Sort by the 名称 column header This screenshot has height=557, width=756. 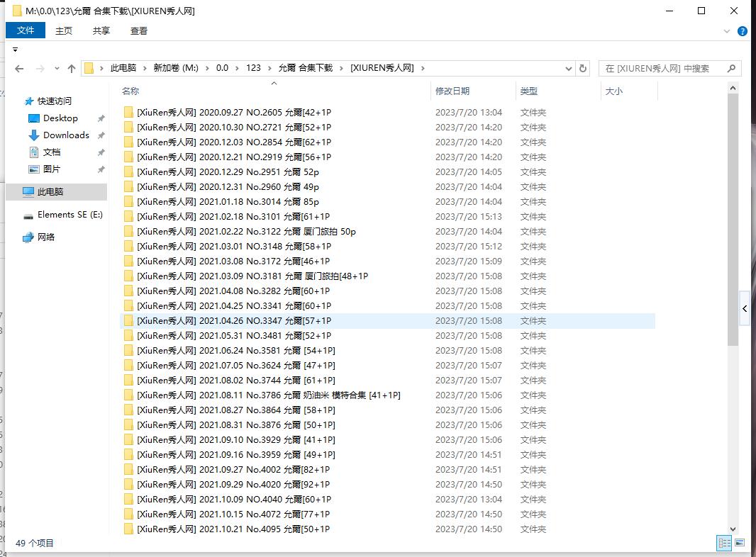(130, 91)
